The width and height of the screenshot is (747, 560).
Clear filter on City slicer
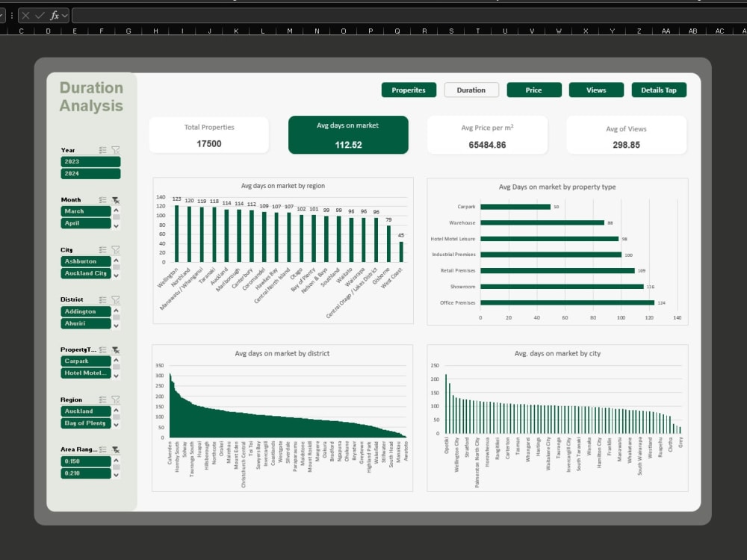pyautogui.click(x=115, y=249)
